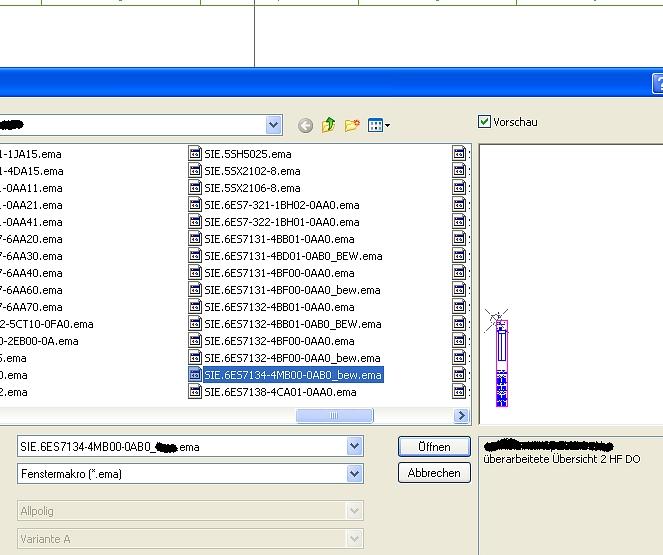Select file name SIE.6ES7132-4BB01-0AB0_BEW.ema
Image resolution: width=663 pixels, height=555 pixels.
pyautogui.click(x=293, y=324)
